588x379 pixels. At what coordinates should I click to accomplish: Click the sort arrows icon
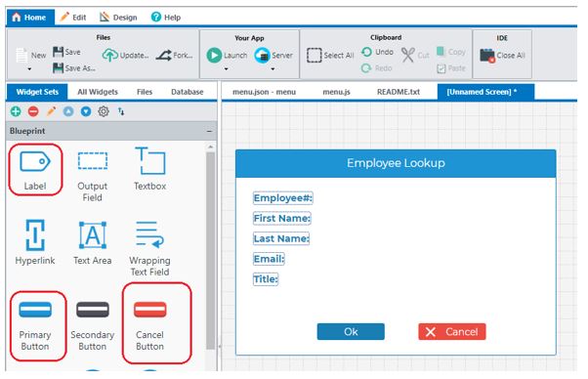121,111
